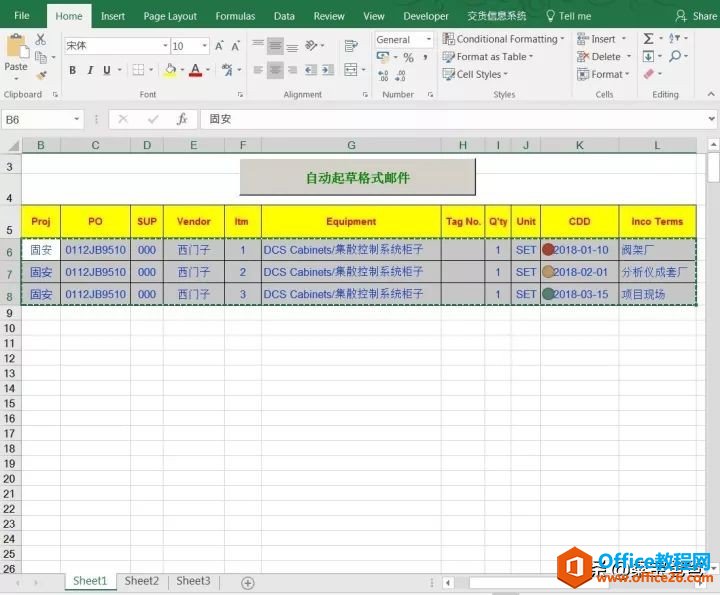Image resolution: width=720 pixels, height=595 pixels.
Task: Toggle Align Left
Action: click(258, 70)
